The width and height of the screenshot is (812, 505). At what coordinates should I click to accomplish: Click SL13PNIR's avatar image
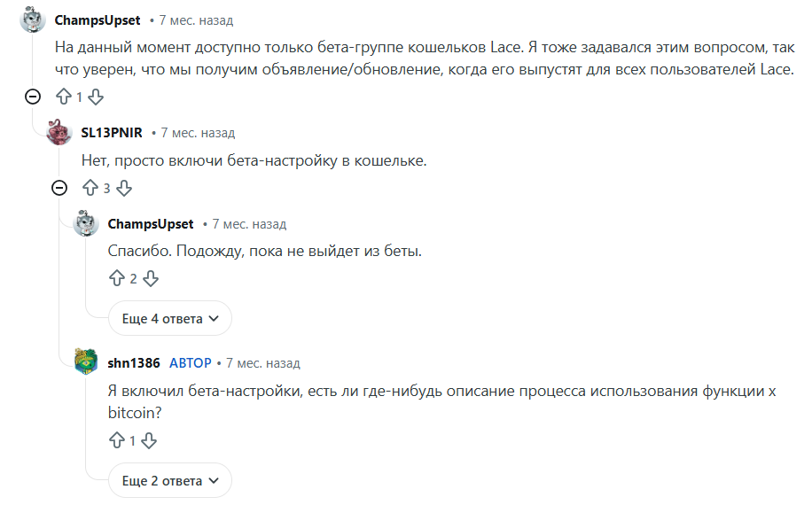[x=59, y=133]
